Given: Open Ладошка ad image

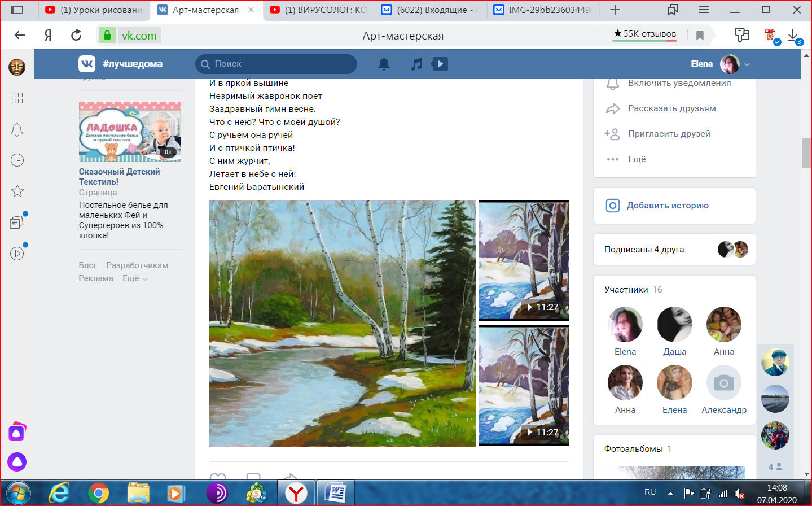Looking at the screenshot, I should [130, 132].
